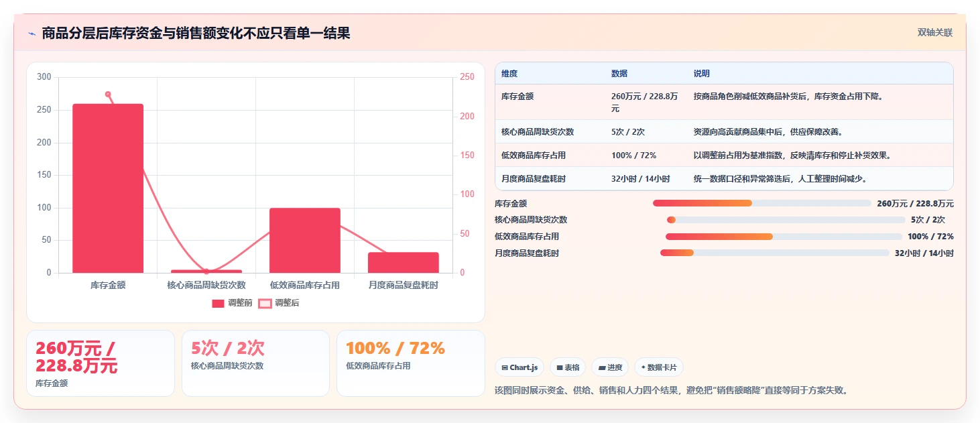
Task: Click the 表格 tag
Action: point(568,367)
